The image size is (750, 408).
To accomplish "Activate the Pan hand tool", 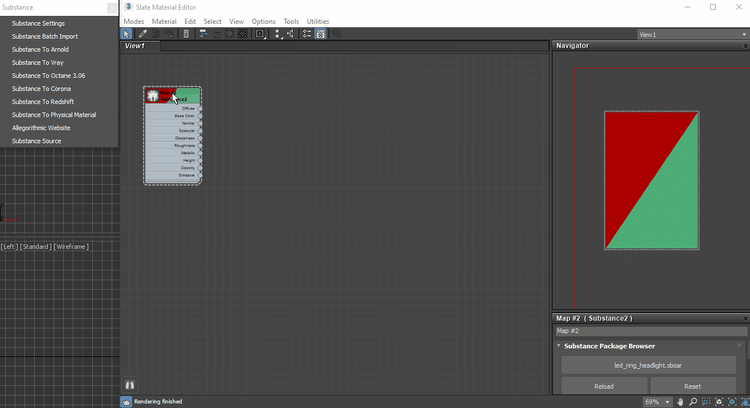I will [x=682, y=401].
